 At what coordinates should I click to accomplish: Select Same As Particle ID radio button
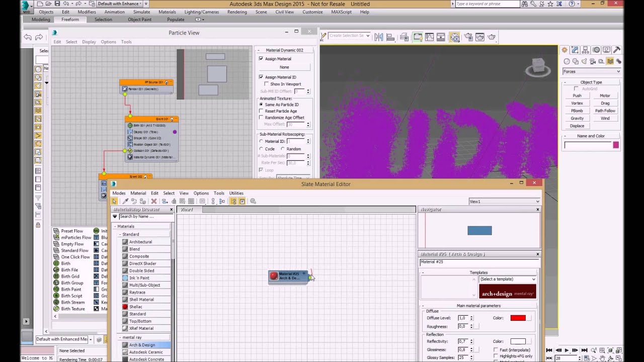coord(261,105)
